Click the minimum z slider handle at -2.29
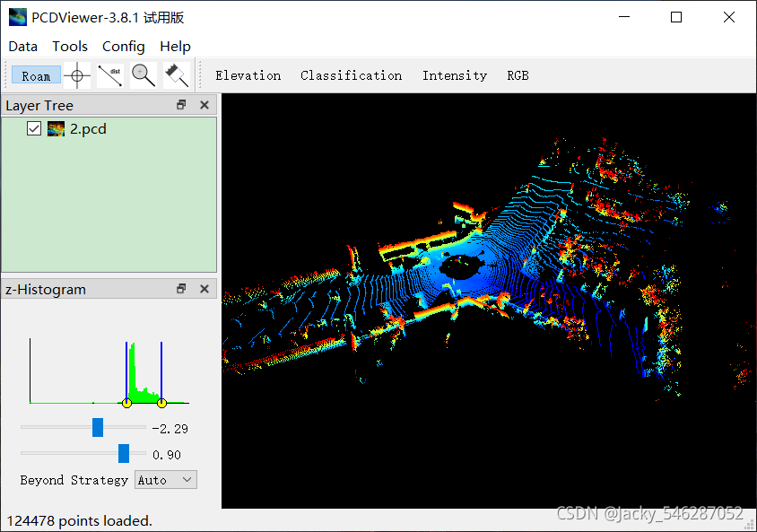The width and height of the screenshot is (757, 532). [98, 428]
